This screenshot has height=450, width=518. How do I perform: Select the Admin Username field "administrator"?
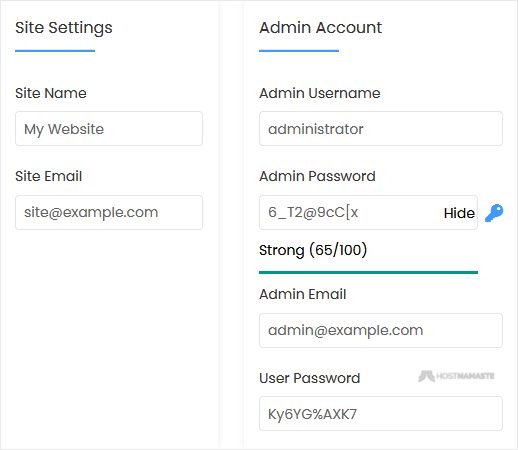(x=381, y=129)
